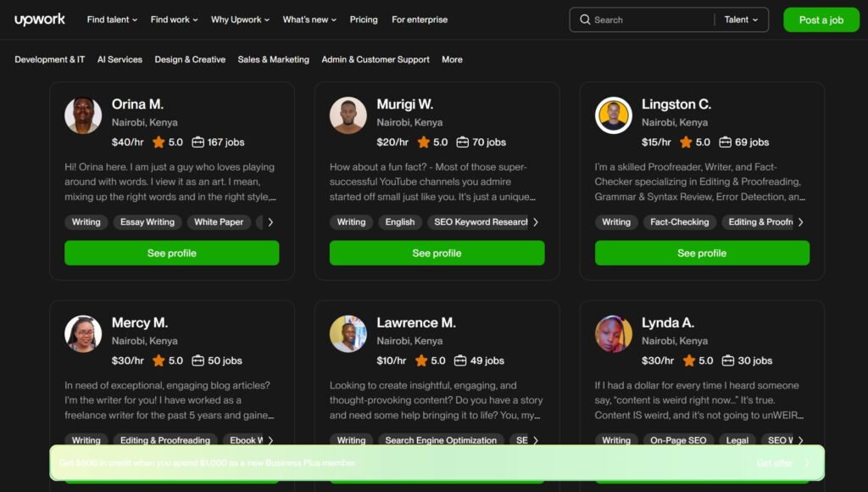Select the AI Services tab
The height and width of the screenshot is (492, 868).
[120, 59]
